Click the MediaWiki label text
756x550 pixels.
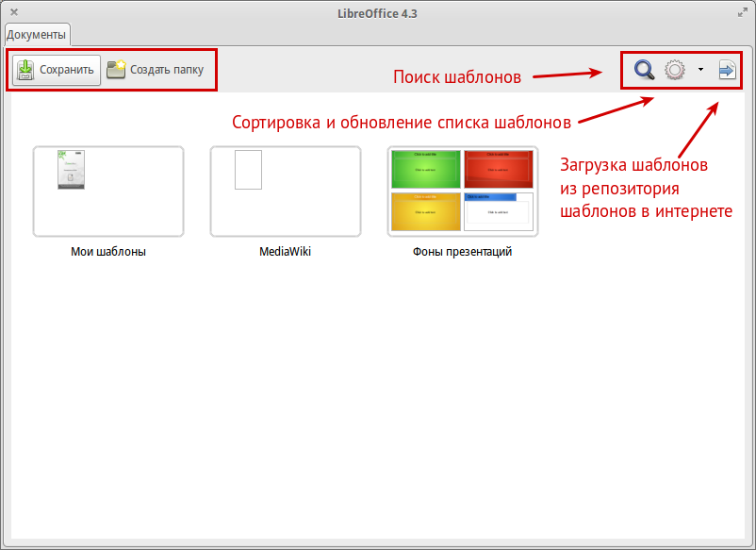pos(286,251)
